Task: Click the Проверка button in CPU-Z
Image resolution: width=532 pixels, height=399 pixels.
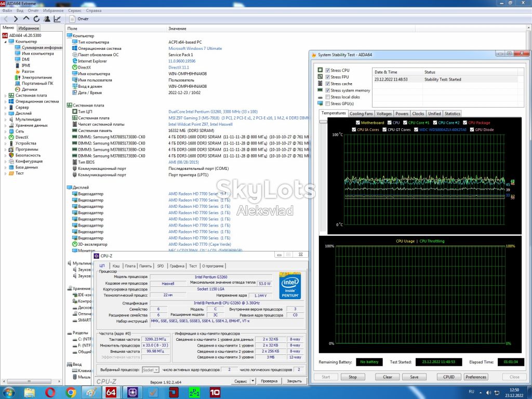Action: (x=269, y=381)
